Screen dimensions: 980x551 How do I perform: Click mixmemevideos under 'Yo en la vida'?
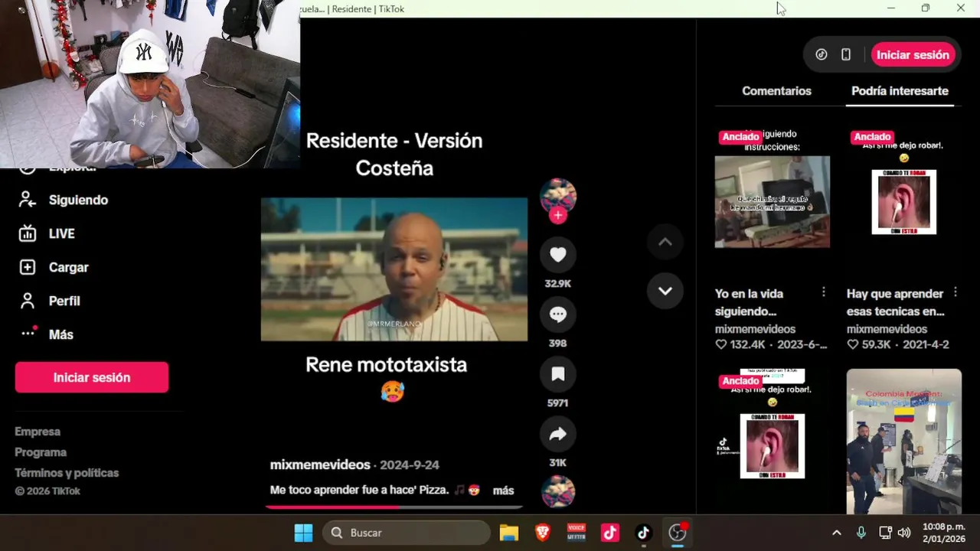point(755,329)
